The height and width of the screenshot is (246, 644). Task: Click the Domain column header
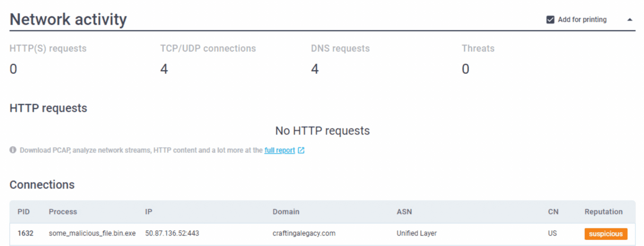point(286,212)
